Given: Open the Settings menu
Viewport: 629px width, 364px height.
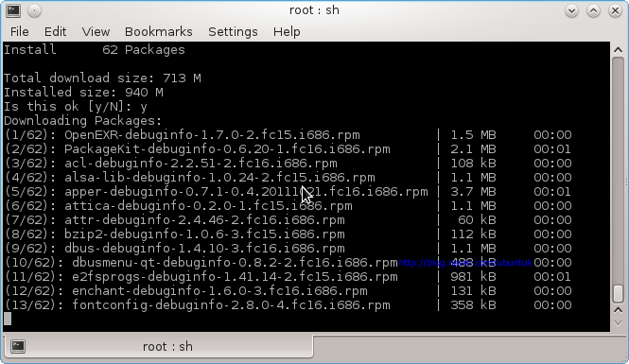Looking at the screenshot, I should pyautogui.click(x=233, y=31).
